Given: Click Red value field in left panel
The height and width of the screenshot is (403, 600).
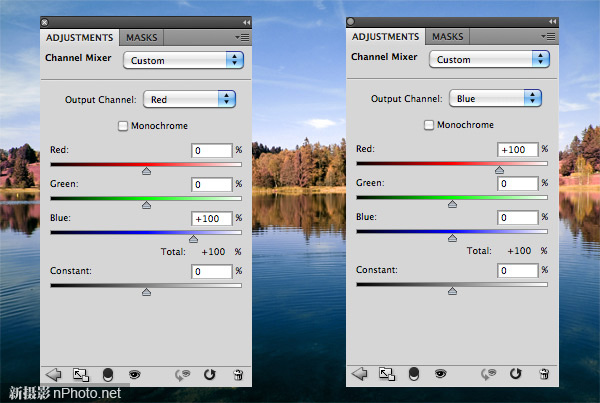Looking at the screenshot, I should point(212,150).
